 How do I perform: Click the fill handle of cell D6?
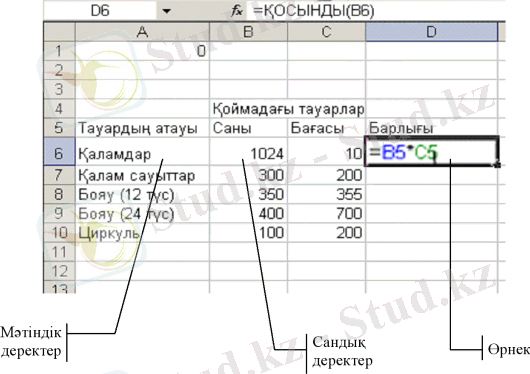(x=498, y=165)
